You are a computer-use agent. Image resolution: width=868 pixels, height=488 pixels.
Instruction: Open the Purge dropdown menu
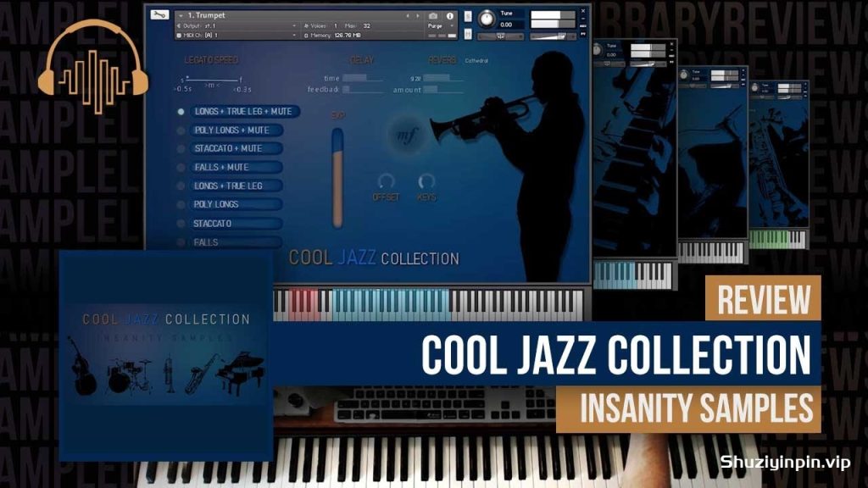coord(441,26)
